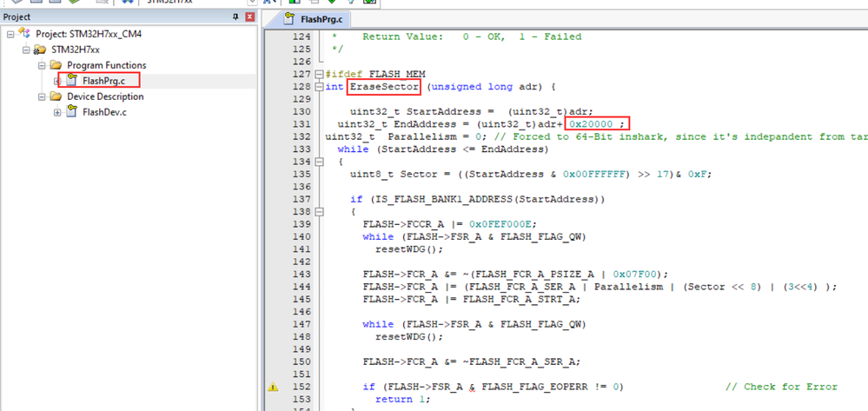
Task: Select the Device Description group label
Action: (105, 96)
